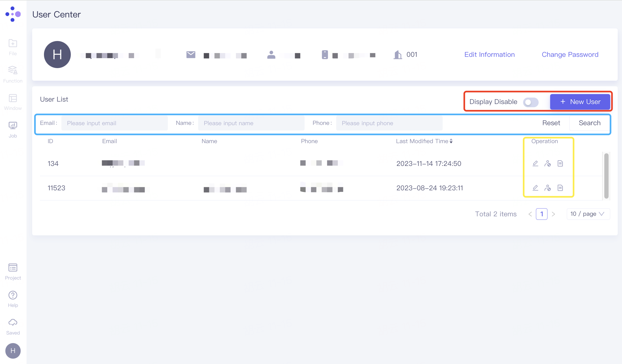Go to the Window sidebar section
This screenshot has height=364, width=622.
coord(13,102)
